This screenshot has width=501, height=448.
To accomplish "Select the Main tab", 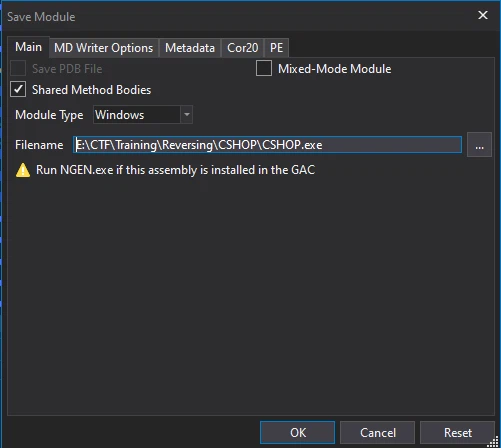I will (x=28, y=47).
